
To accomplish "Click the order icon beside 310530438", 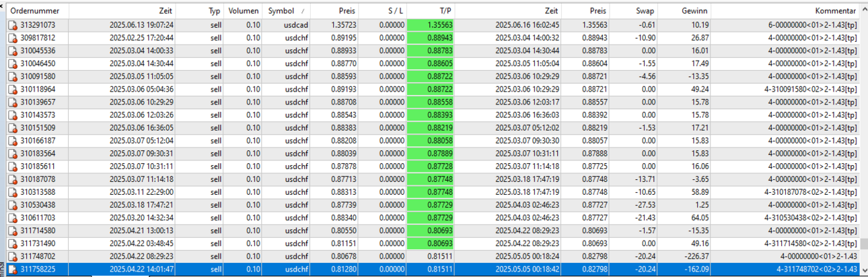I will point(13,205).
